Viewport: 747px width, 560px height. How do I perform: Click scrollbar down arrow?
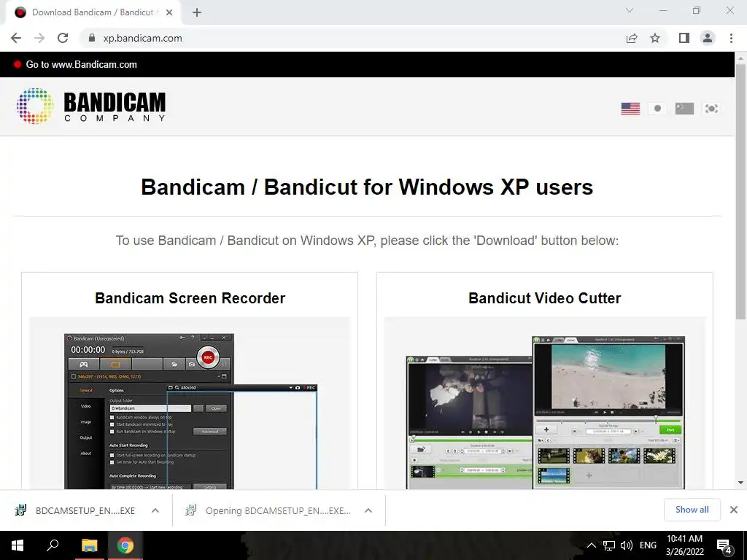coord(740,483)
